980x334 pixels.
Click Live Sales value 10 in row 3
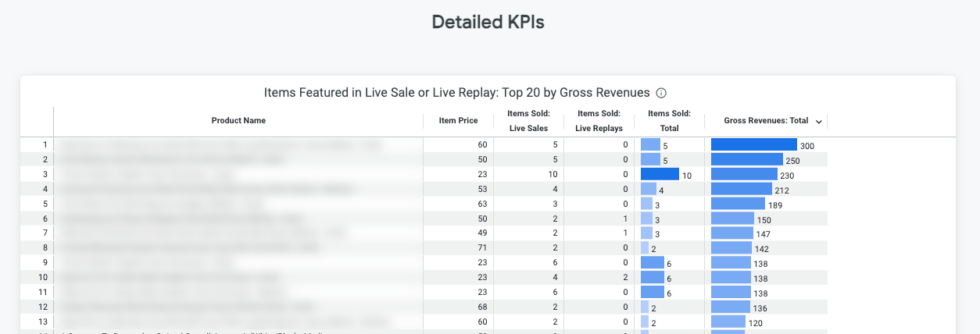553,175
